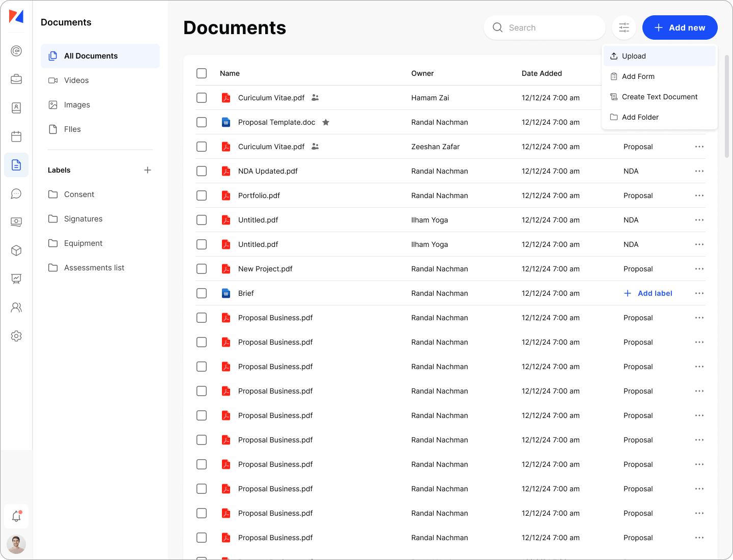
Task: Select the Portfolio.pdf row checkbox
Action: [x=202, y=195]
